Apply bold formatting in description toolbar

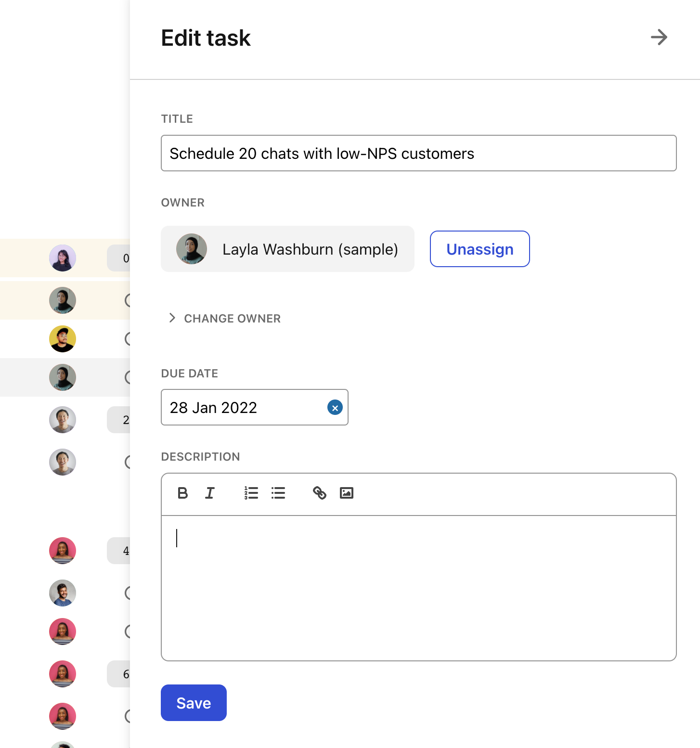[182, 493]
